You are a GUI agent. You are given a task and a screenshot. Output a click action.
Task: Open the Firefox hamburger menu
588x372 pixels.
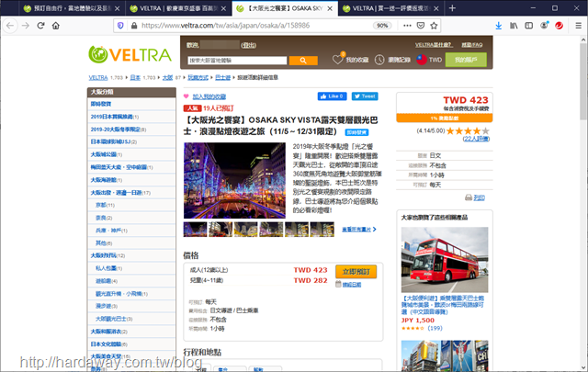(x=578, y=26)
